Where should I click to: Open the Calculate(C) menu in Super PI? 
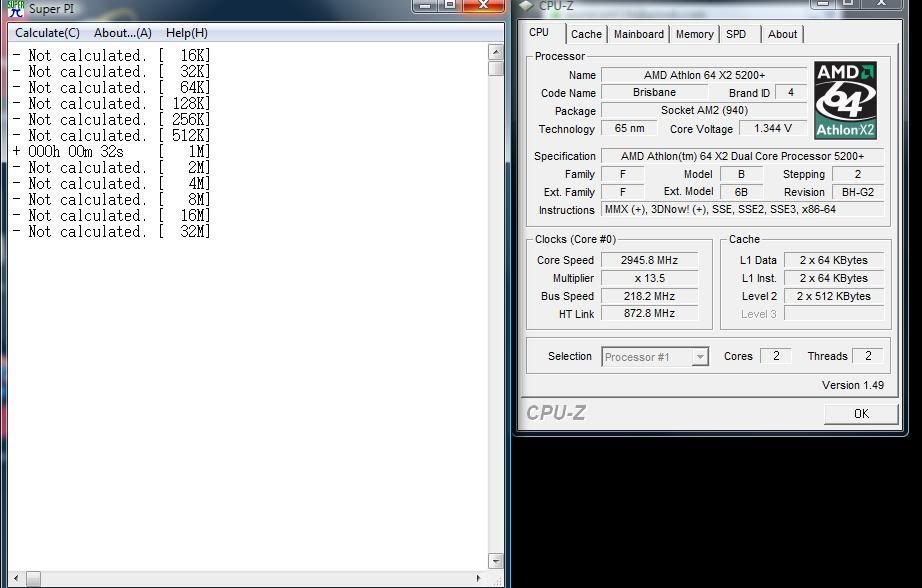click(x=48, y=33)
